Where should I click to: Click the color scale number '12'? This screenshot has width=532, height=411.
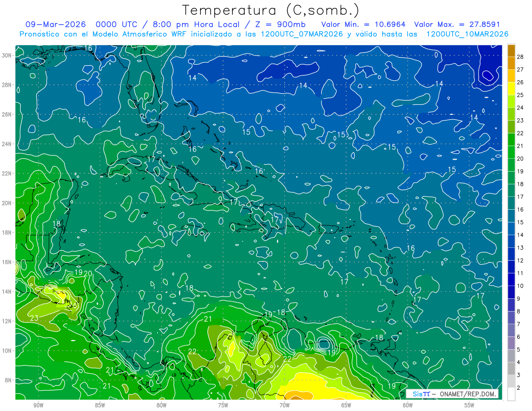(x=520, y=260)
